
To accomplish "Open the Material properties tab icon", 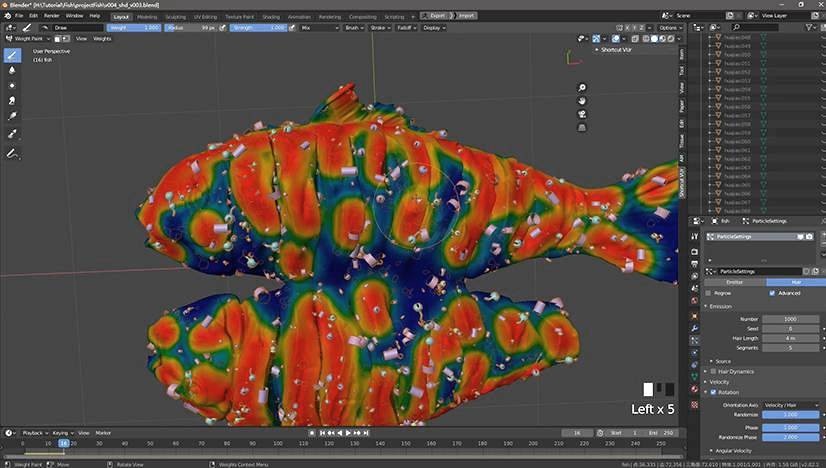I will (694, 389).
